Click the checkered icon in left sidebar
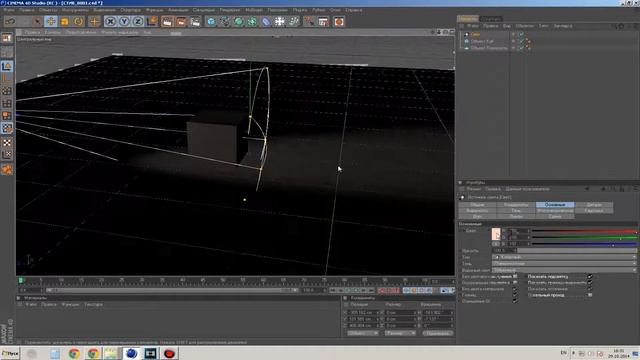Screen dimensions: 640x360 [7, 142]
